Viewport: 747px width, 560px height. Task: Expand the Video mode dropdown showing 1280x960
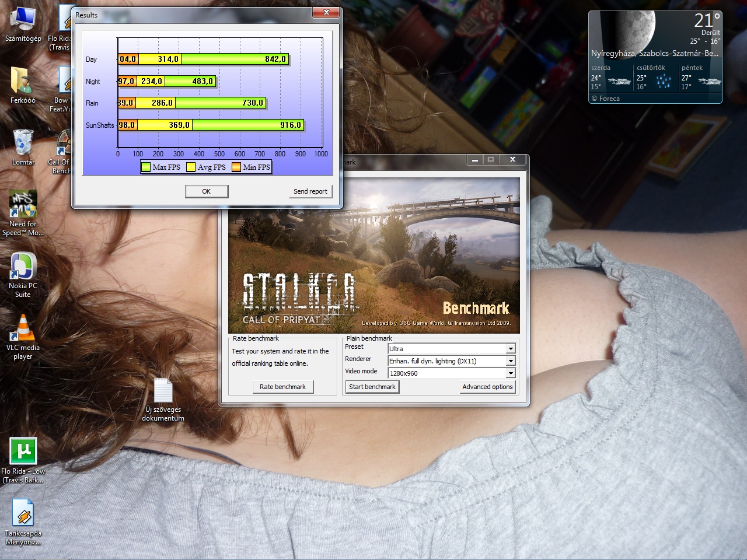(x=511, y=373)
